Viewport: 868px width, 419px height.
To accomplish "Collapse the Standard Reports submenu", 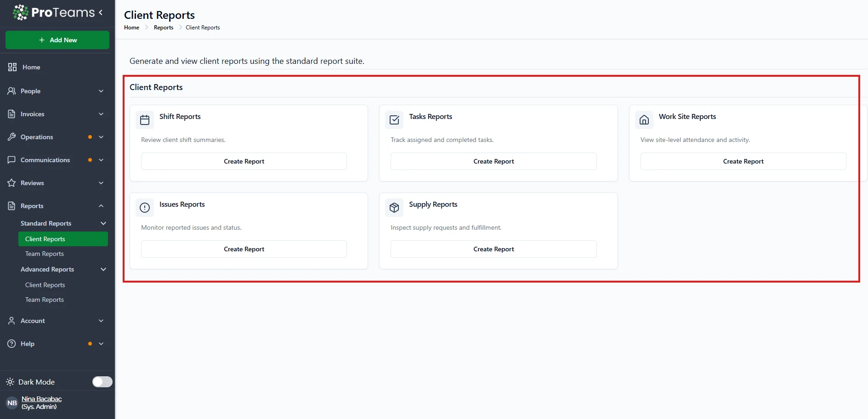I will [x=103, y=223].
